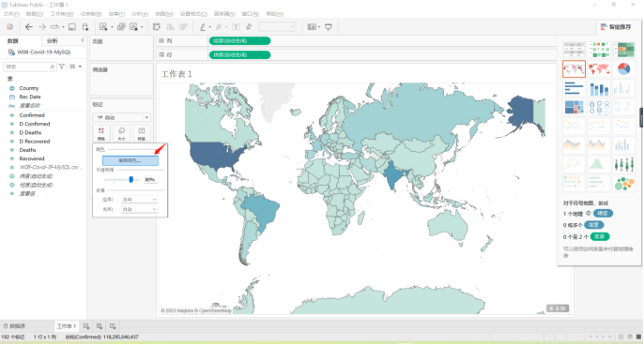Select the box-and-whisker plot in Show Me
Image resolution: width=644 pixels, height=345 pixels.
tap(623, 164)
